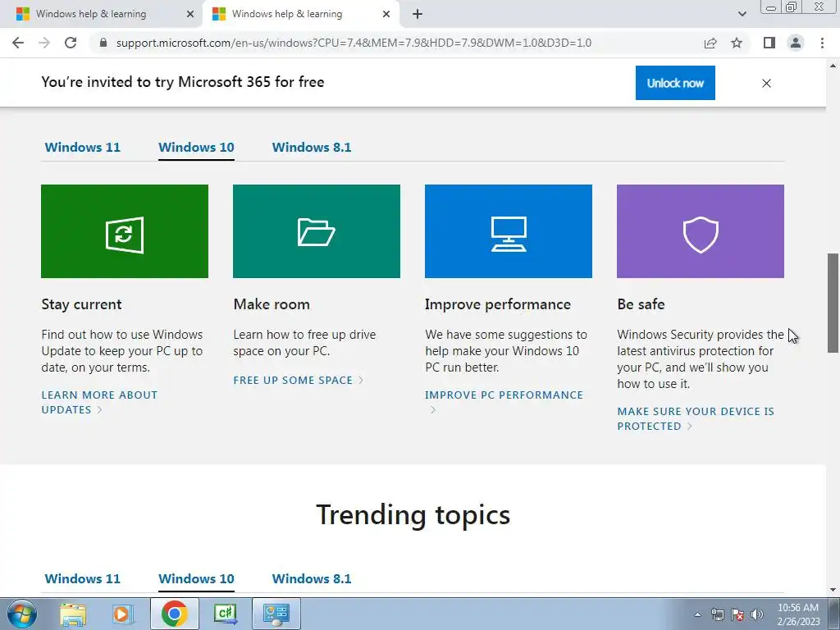Open Make sure your device is protected link
This screenshot has height=630, width=840.
click(696, 419)
